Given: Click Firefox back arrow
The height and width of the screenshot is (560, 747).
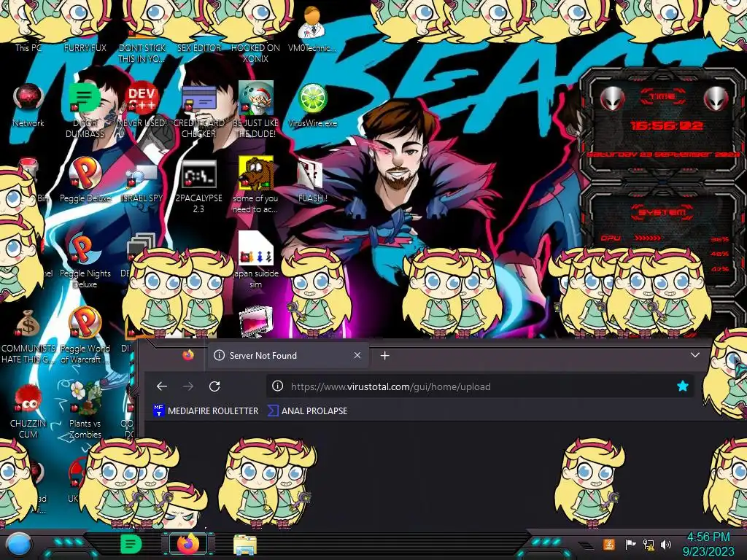Looking at the screenshot, I should 162,386.
